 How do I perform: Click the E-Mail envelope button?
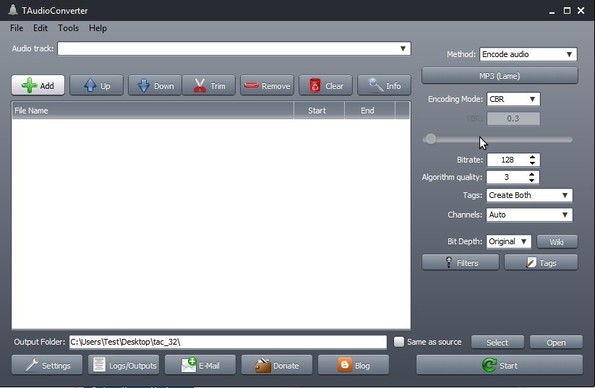[200, 365]
